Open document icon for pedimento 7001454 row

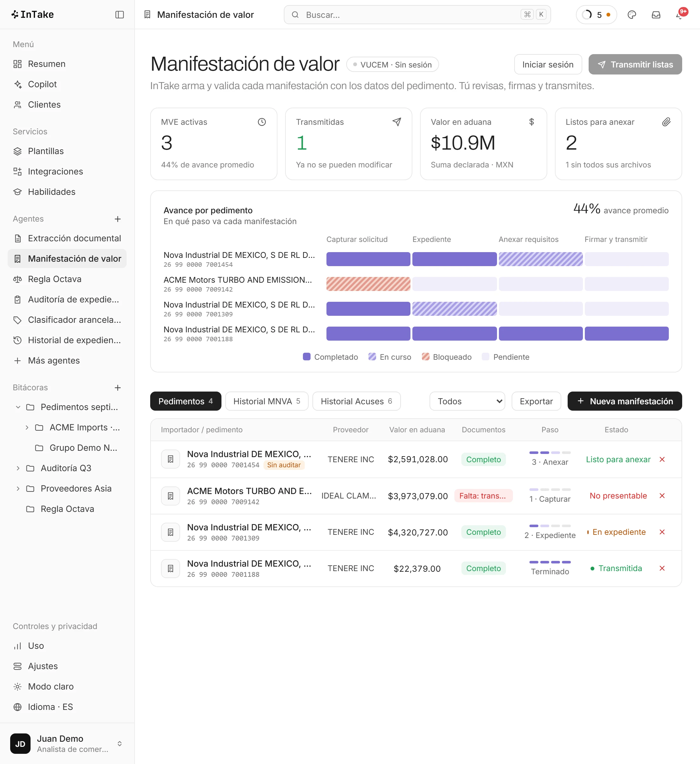pyautogui.click(x=171, y=459)
